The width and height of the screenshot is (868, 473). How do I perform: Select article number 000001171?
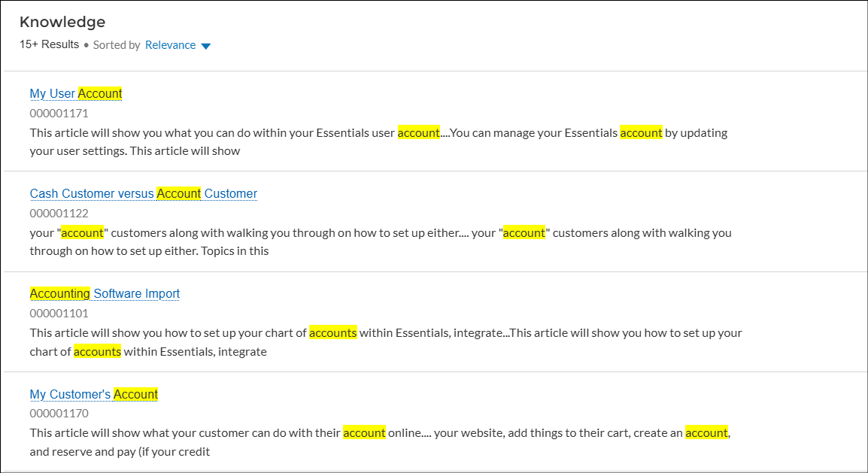tap(59, 114)
